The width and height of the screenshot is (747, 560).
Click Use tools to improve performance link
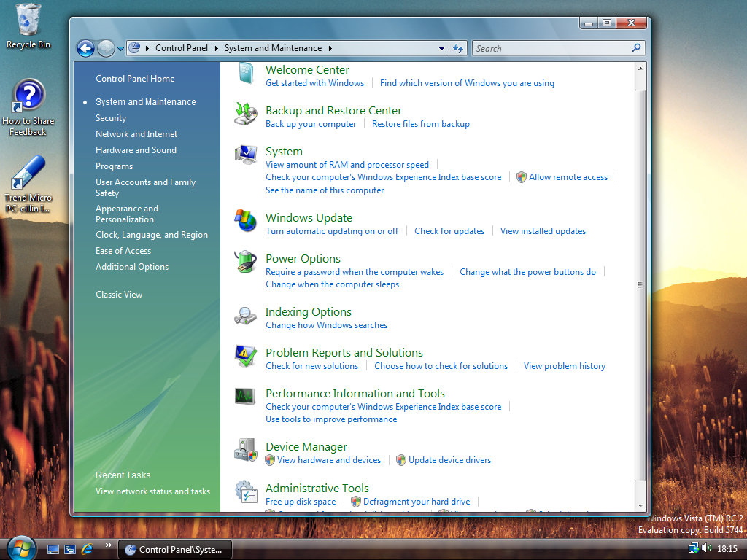[331, 419]
